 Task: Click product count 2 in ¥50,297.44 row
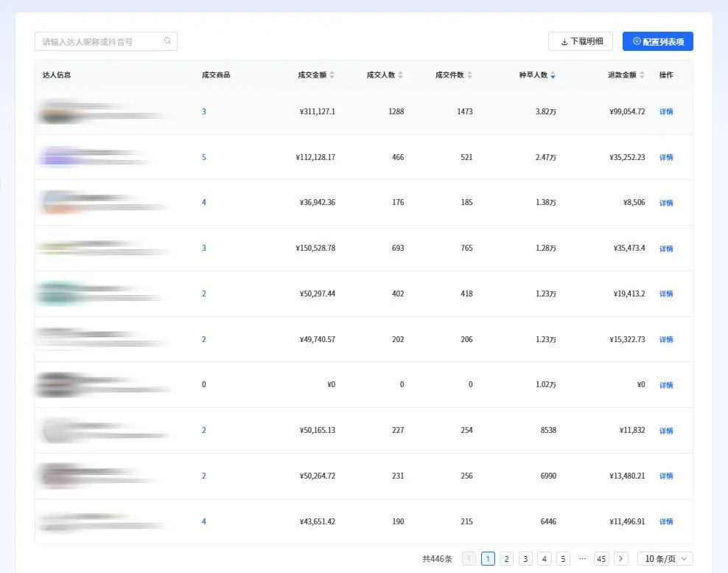pos(204,294)
